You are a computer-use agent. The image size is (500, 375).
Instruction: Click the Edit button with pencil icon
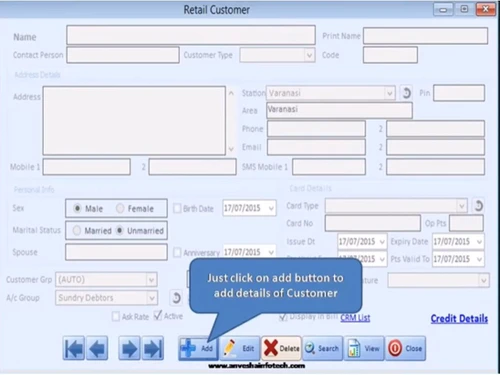click(240, 348)
